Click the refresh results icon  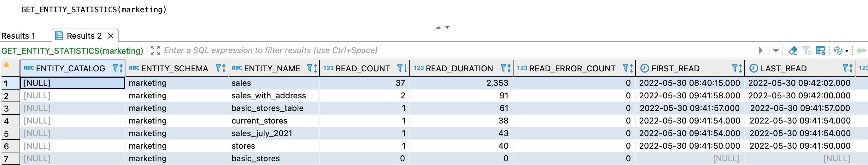838,50
